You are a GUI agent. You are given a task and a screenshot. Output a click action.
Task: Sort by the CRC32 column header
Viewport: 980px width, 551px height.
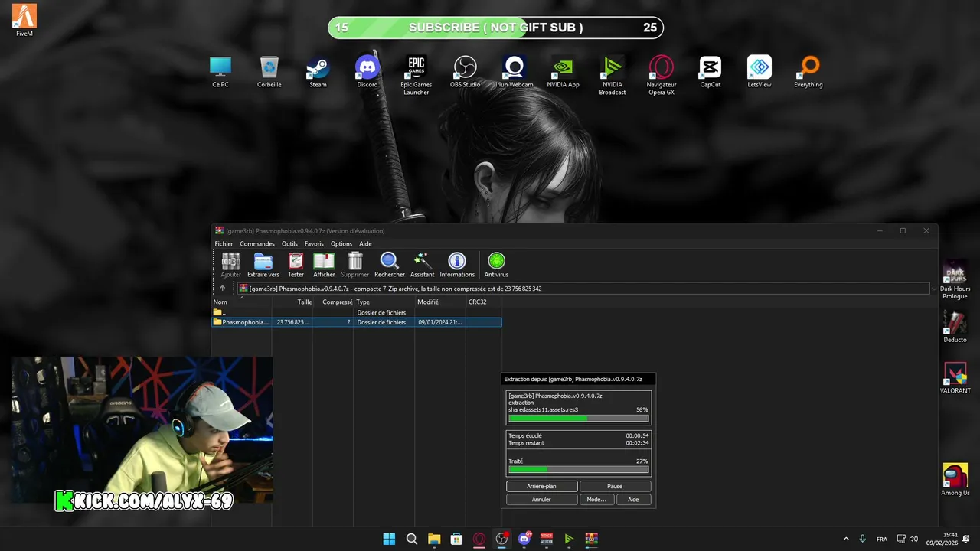483,302
